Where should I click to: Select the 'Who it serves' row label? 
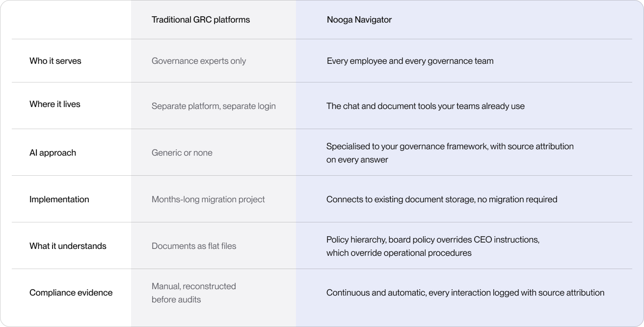point(55,61)
